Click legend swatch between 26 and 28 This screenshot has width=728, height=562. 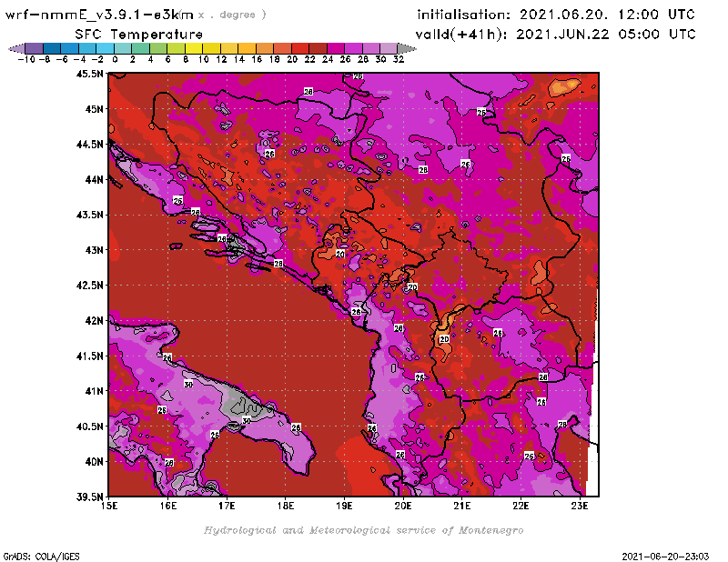[x=353, y=48]
